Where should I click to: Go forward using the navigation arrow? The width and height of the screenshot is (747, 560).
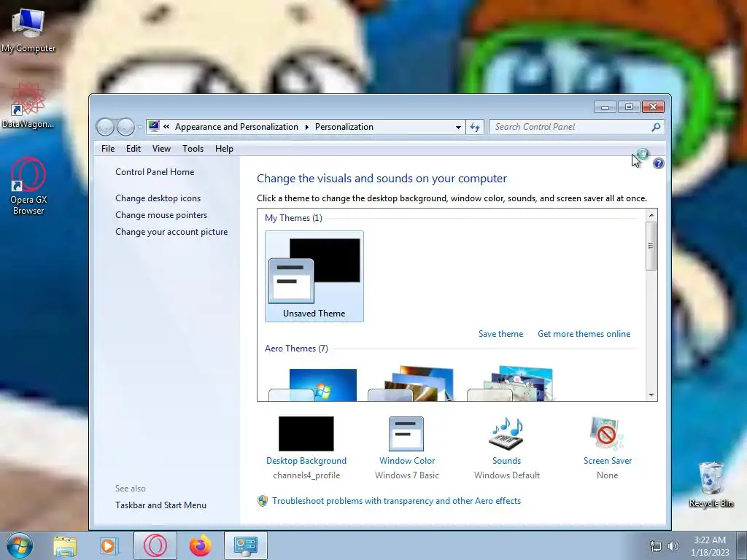(125, 127)
